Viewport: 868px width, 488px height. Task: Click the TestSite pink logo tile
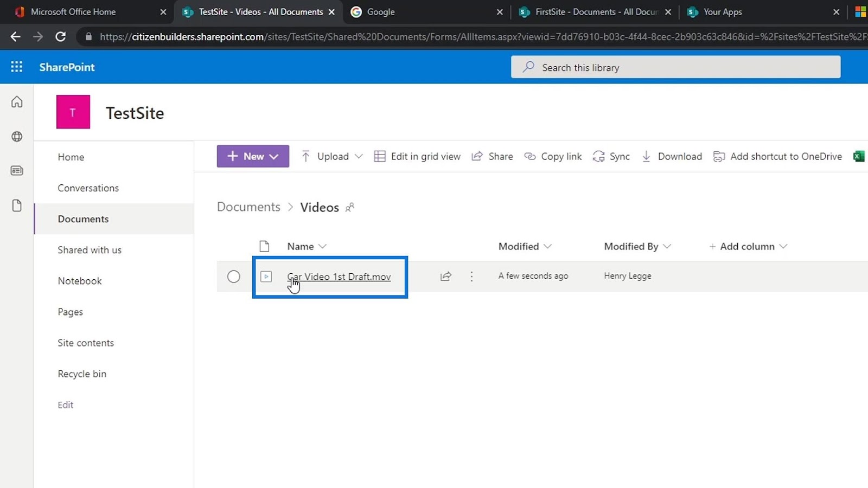click(73, 112)
